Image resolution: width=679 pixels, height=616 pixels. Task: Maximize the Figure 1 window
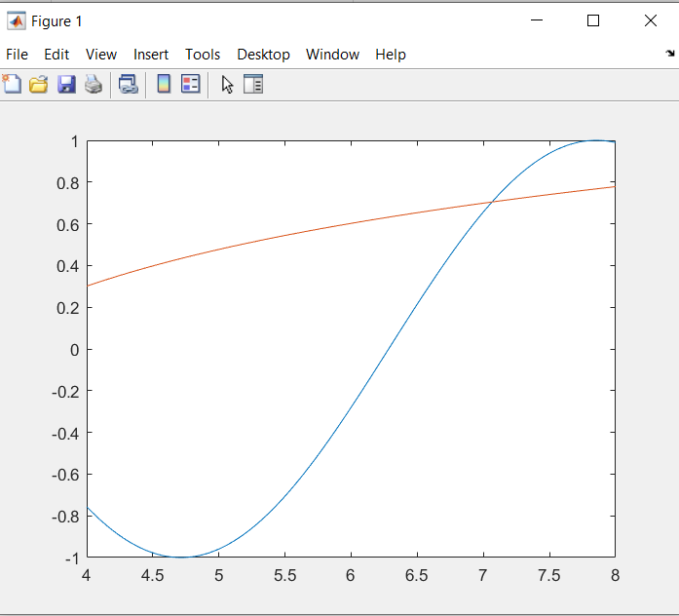point(593,20)
